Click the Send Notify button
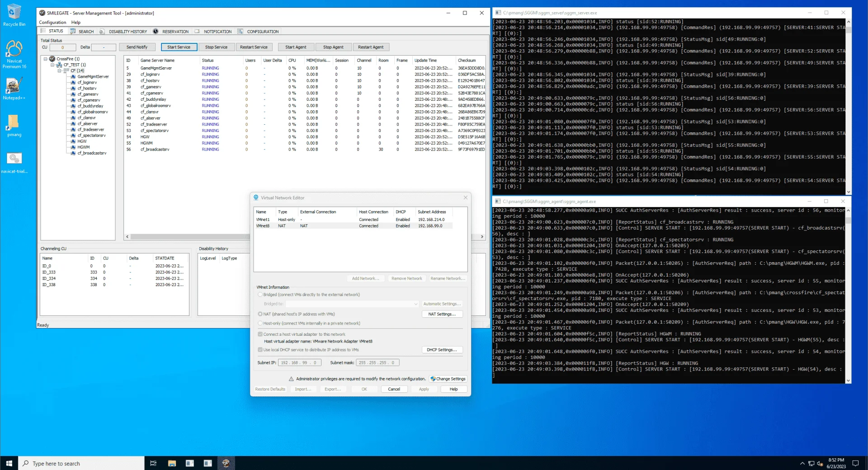 tap(137, 47)
